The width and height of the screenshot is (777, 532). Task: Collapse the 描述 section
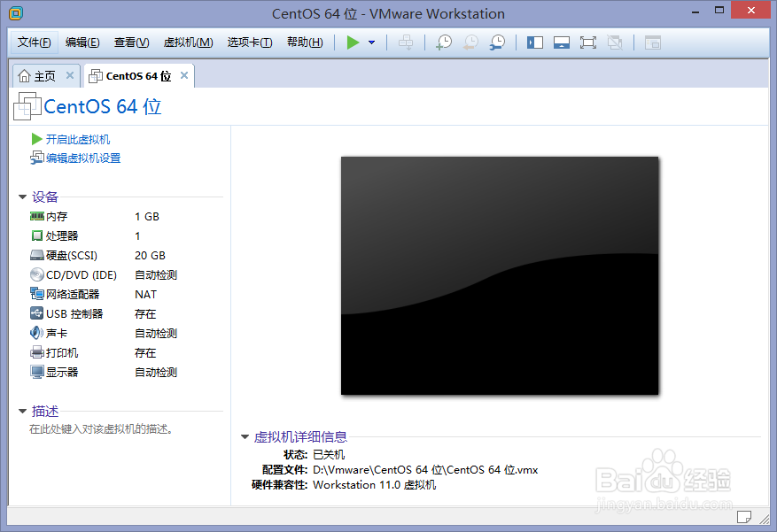click(22, 412)
